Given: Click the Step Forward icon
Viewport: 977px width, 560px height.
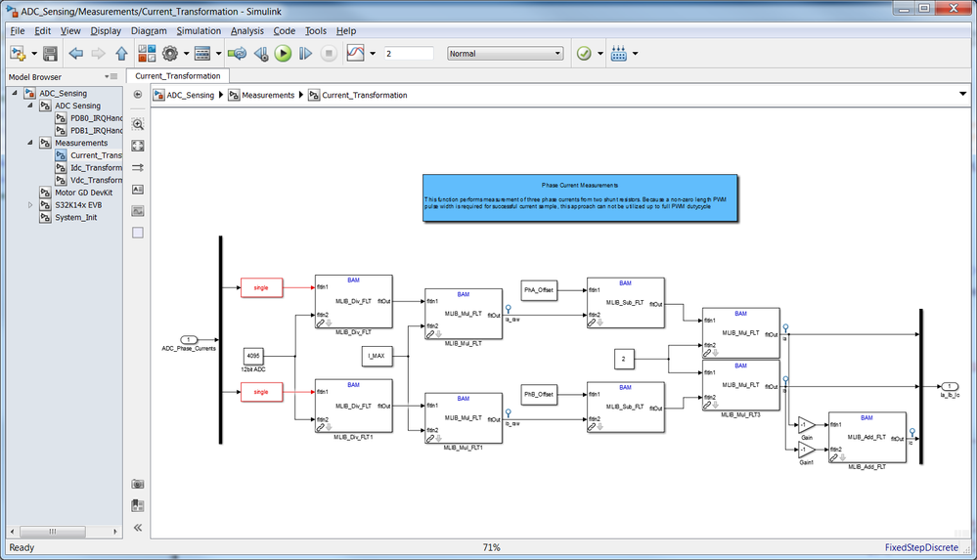Looking at the screenshot, I should tap(305, 54).
